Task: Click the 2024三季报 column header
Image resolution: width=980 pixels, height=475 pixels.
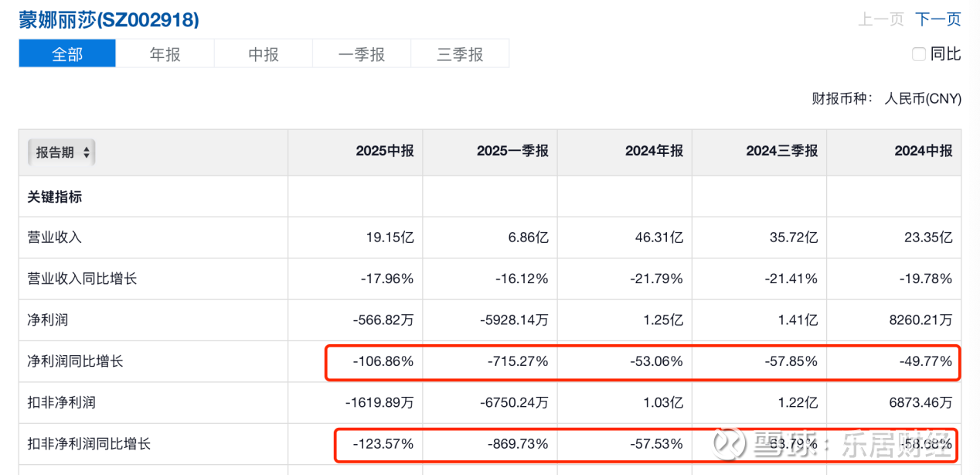Action: (781, 151)
